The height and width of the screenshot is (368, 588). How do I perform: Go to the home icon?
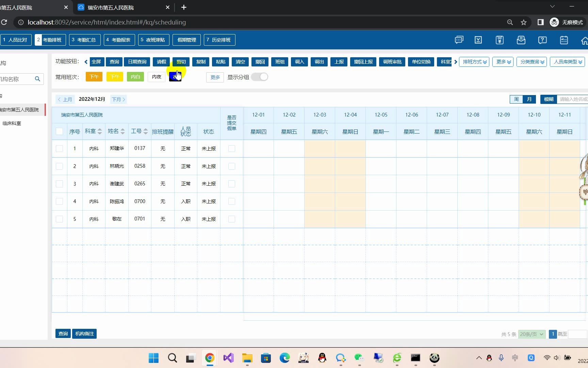pos(584,40)
